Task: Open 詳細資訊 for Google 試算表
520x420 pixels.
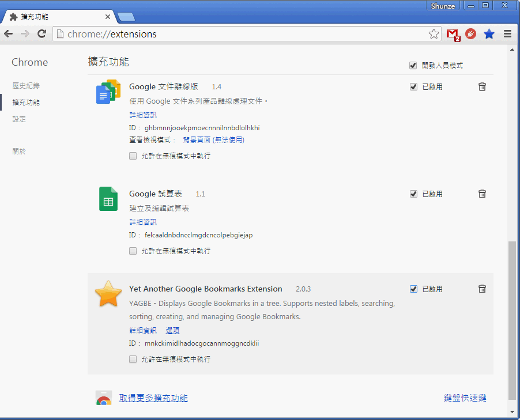Action: [x=143, y=222]
